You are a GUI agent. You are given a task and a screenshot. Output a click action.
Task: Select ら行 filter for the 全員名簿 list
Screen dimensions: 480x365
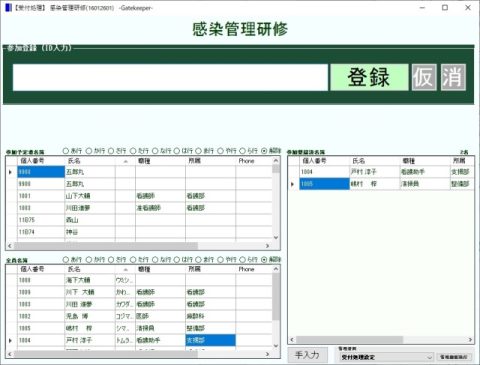tap(242, 259)
